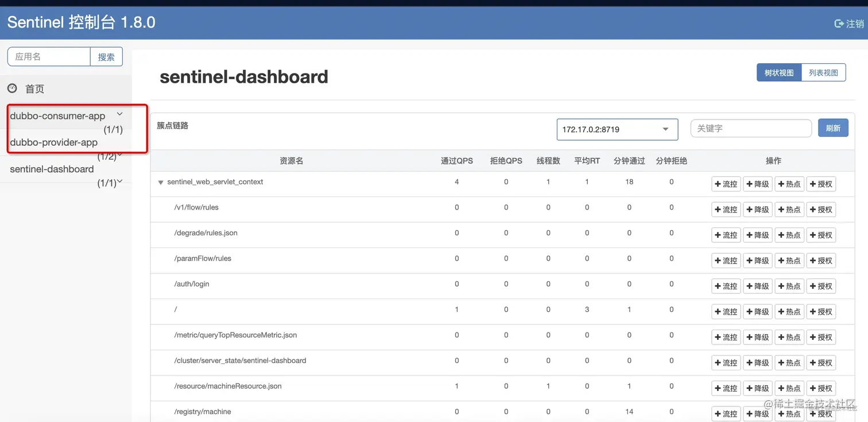This screenshot has height=422, width=868.
Task: Add 热点 rule for /cluster/server_state/sentinel-dashboard
Action: [789, 363]
